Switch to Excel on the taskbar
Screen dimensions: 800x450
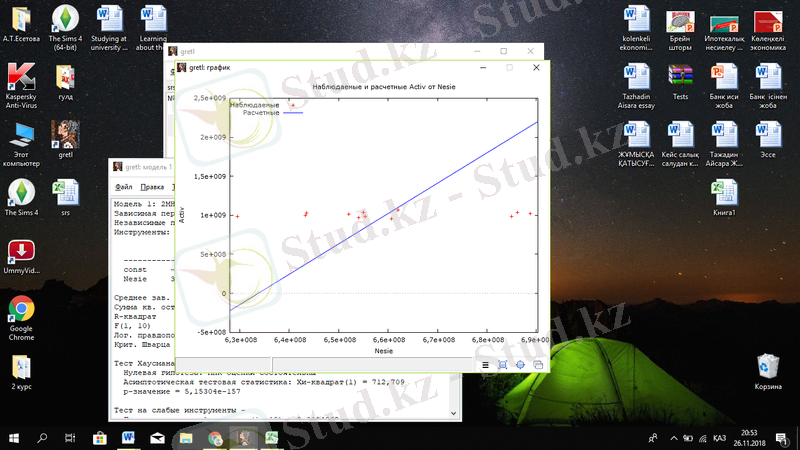(271, 438)
